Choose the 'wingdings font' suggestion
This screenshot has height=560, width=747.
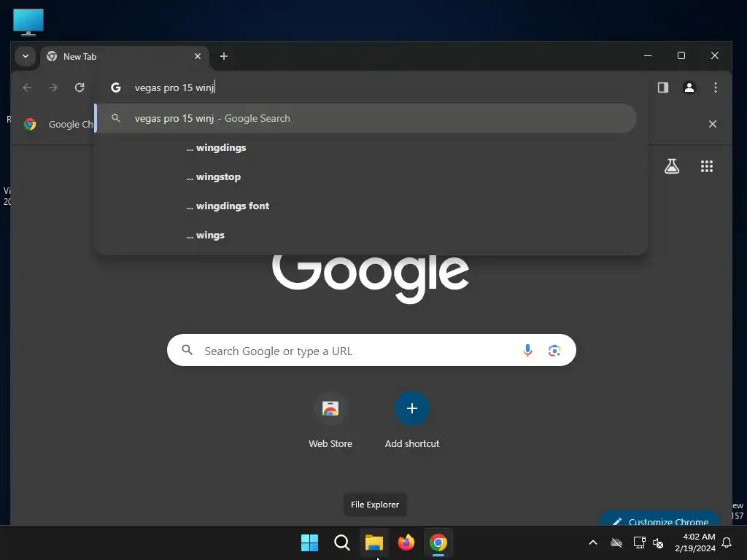click(x=366, y=206)
